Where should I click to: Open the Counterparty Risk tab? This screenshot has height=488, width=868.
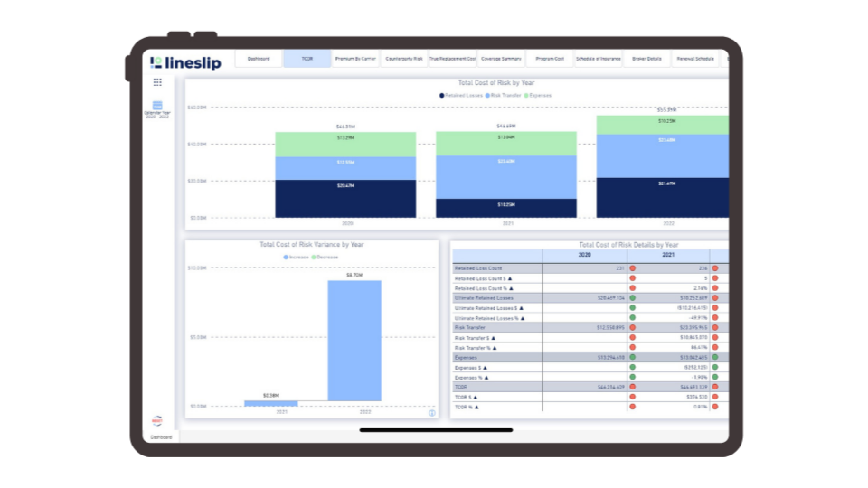pos(404,59)
